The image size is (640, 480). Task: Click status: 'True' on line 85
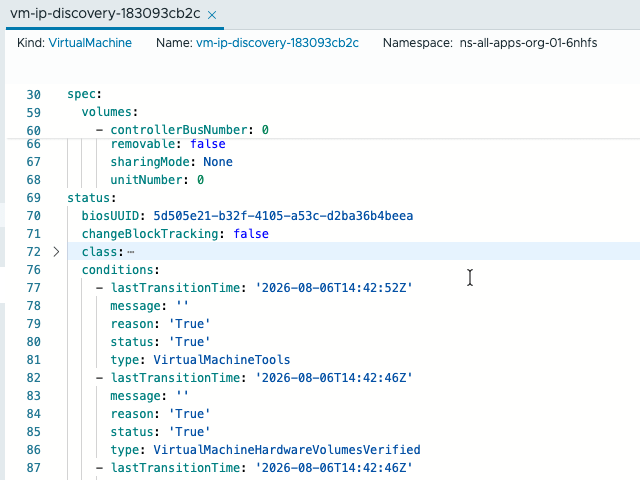click(160, 431)
